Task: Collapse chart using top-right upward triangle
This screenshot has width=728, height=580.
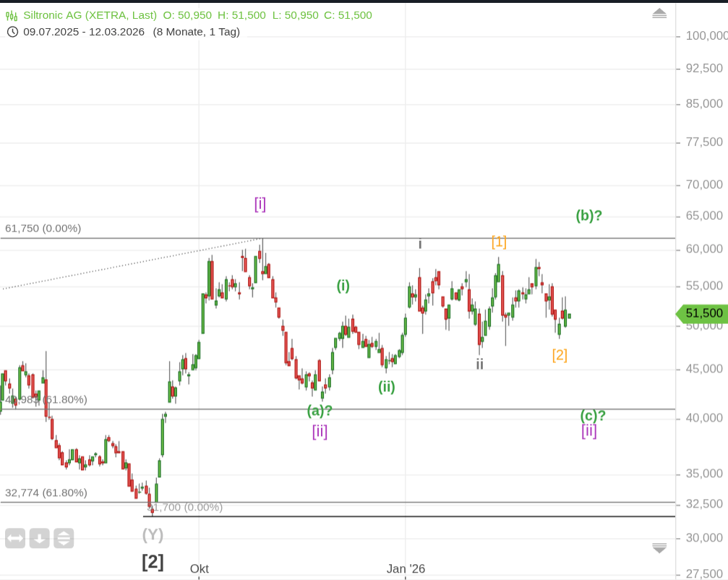Action: (659, 14)
